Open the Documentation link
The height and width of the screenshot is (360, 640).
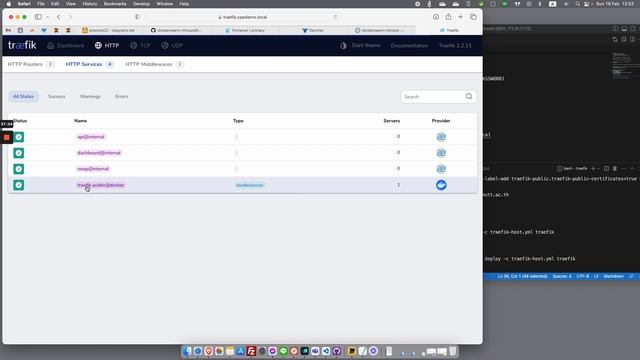click(x=409, y=45)
